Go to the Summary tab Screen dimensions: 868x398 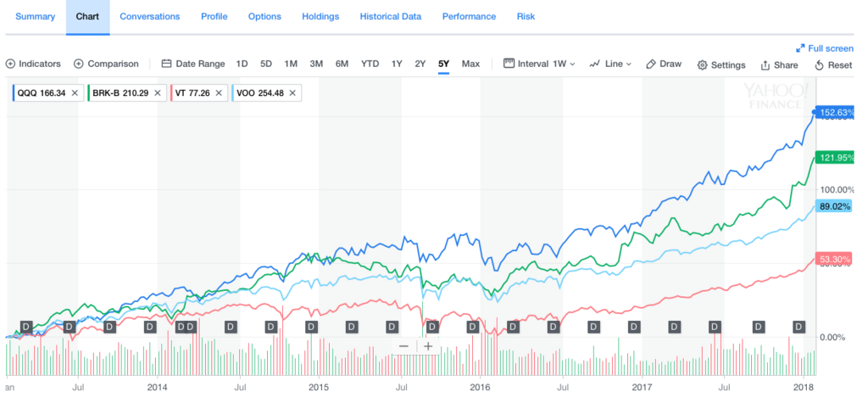click(36, 17)
